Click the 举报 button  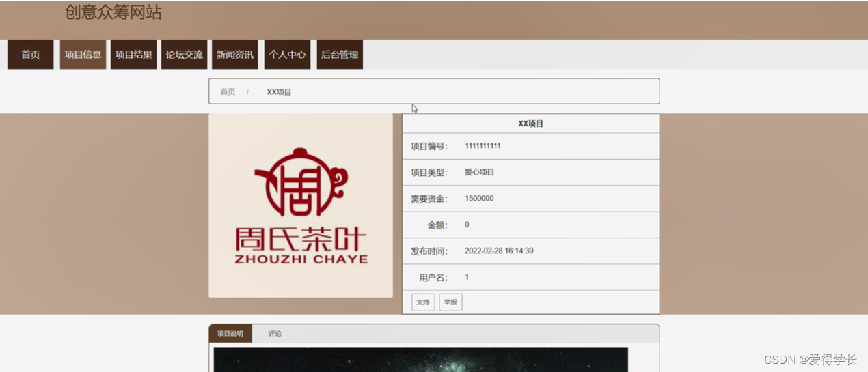tap(450, 302)
